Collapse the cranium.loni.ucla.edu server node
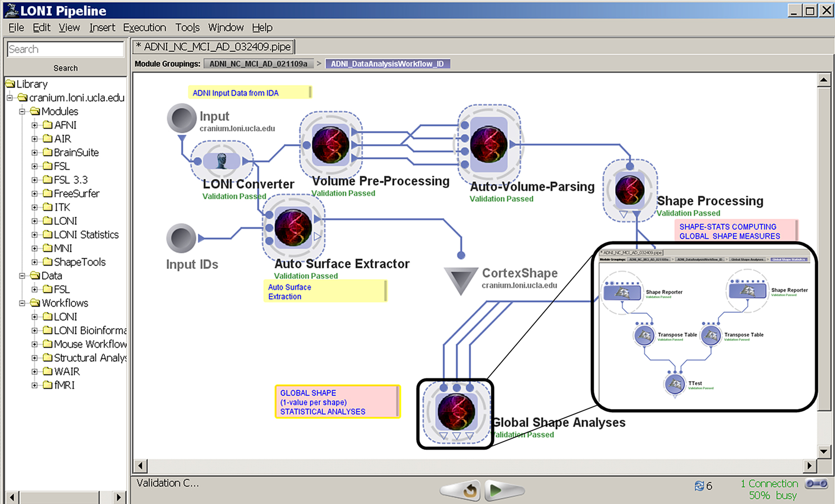 [9, 97]
